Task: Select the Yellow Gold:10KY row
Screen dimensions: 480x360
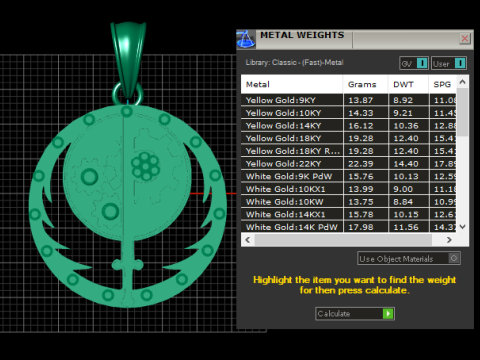Action: coord(349,113)
